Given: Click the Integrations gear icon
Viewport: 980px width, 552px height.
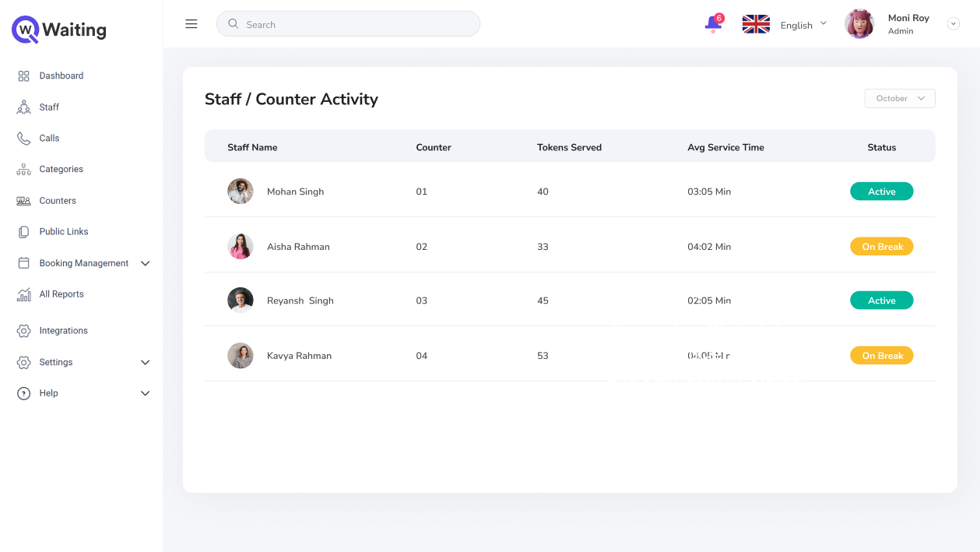Looking at the screenshot, I should [23, 331].
